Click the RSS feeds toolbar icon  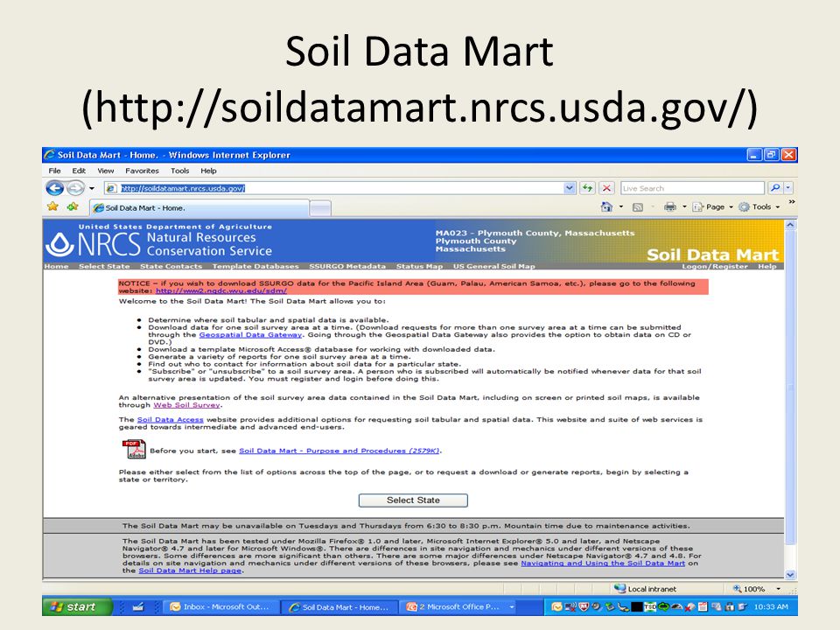(x=638, y=207)
